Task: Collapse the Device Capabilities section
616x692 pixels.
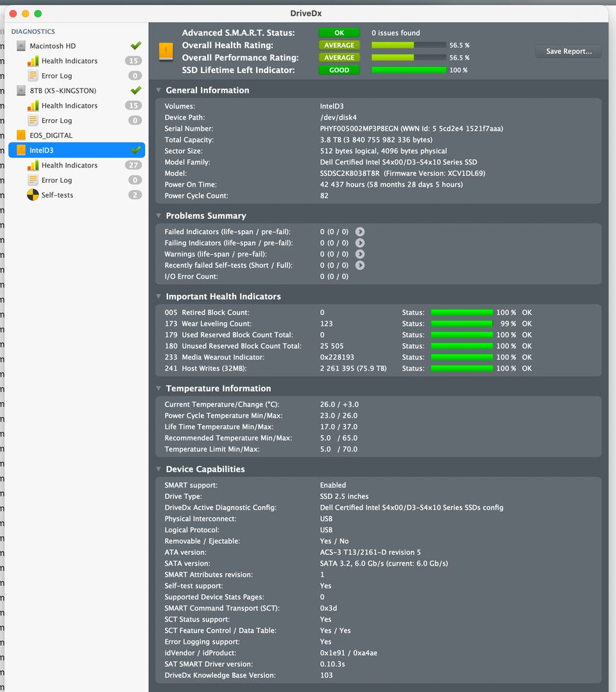Action: click(158, 469)
